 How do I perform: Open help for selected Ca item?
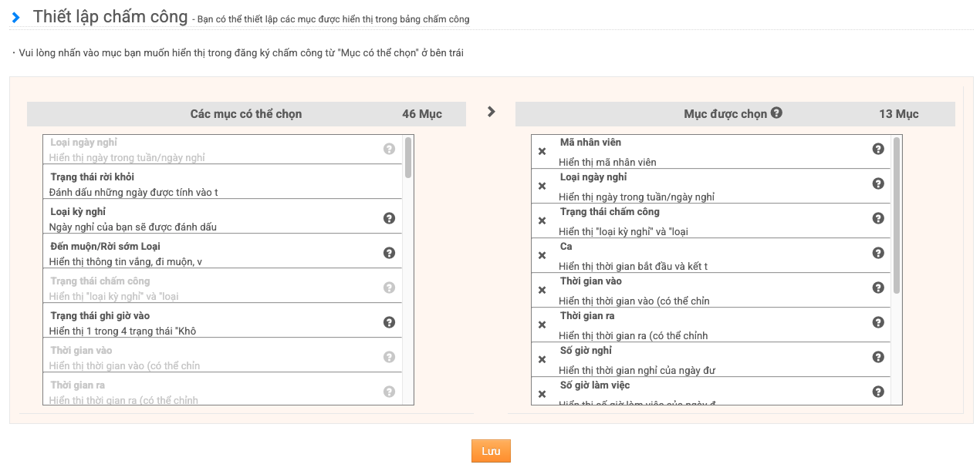[x=877, y=253]
